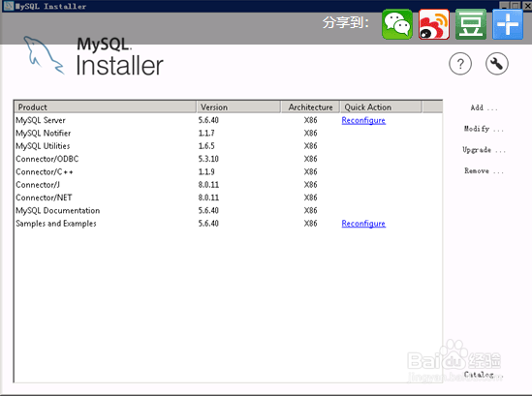532x396 pixels.
Task: Click the Add ... button
Action: coord(484,107)
